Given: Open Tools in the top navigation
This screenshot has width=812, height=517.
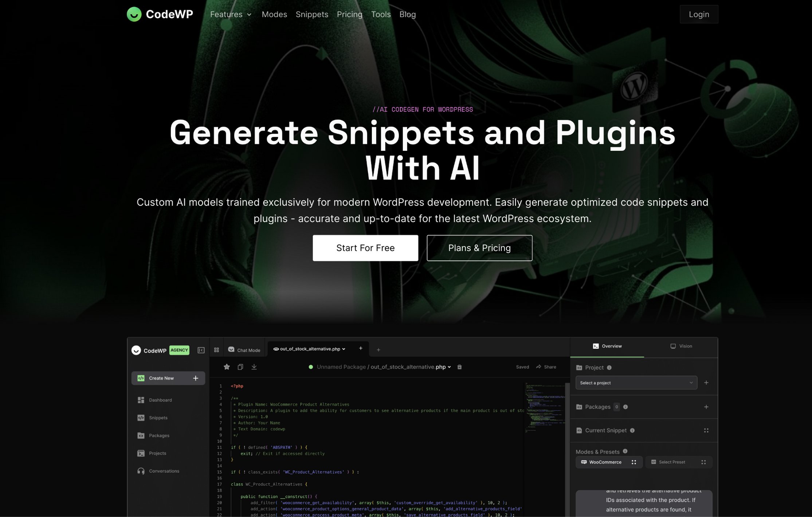Looking at the screenshot, I should (x=381, y=14).
